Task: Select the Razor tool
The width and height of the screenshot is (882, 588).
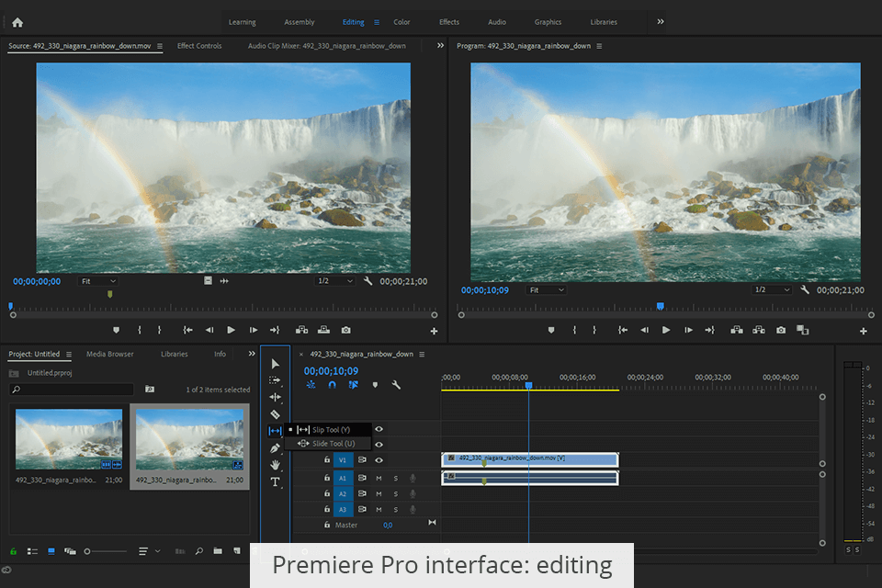Action: [275, 414]
